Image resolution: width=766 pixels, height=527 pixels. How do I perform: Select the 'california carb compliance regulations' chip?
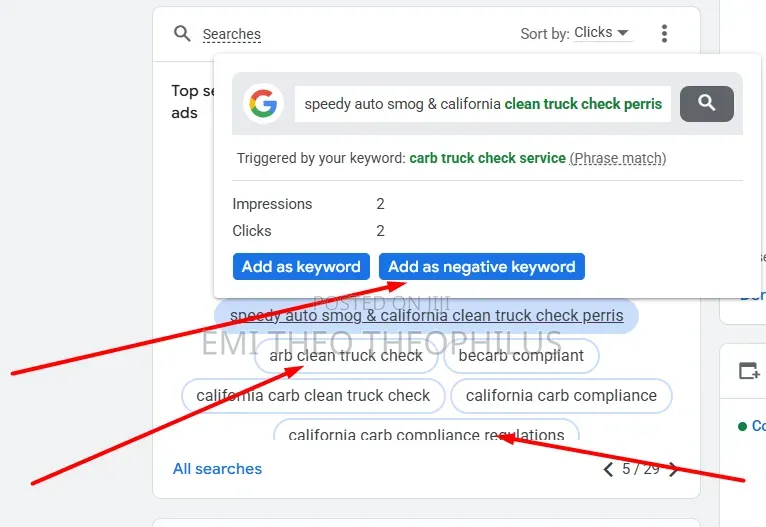[426, 430]
